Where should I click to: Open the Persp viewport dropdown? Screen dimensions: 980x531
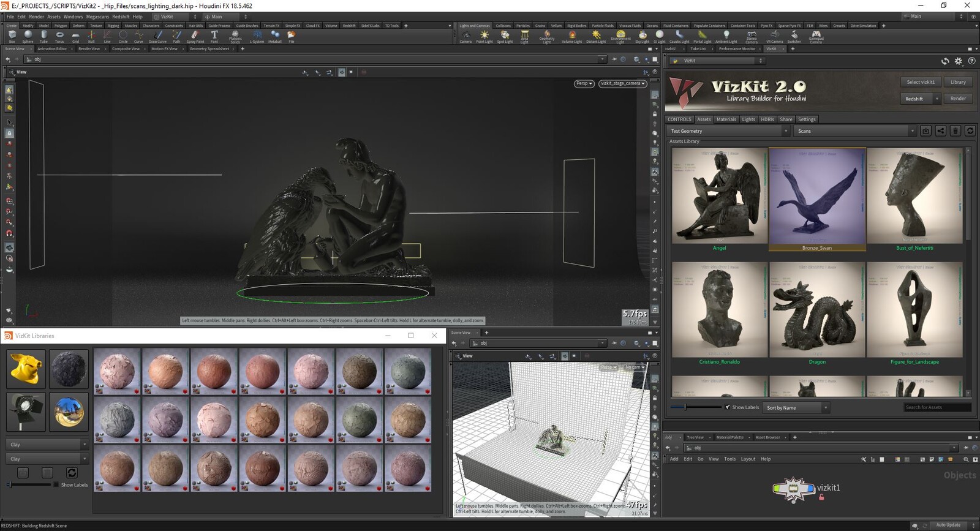coord(584,83)
